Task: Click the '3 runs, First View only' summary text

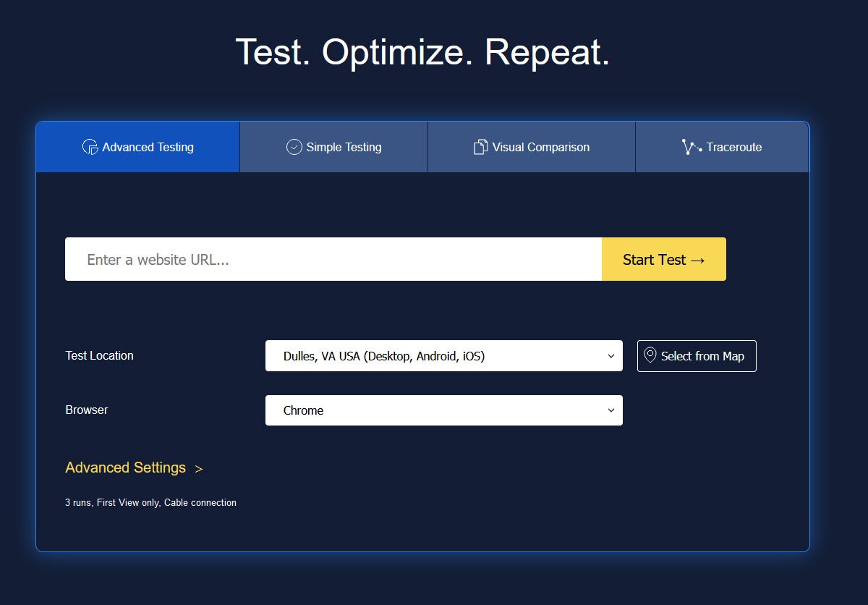Action: (x=150, y=502)
